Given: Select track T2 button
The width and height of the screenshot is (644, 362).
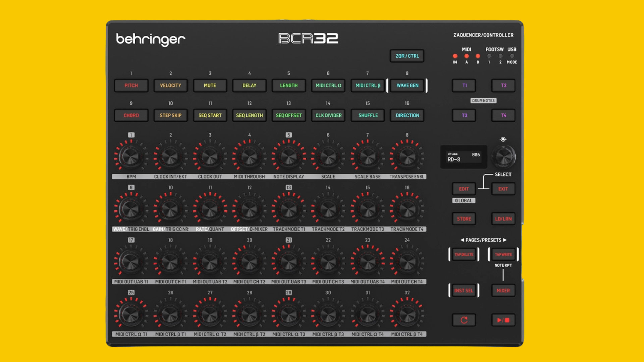Looking at the screenshot, I should (503, 85).
